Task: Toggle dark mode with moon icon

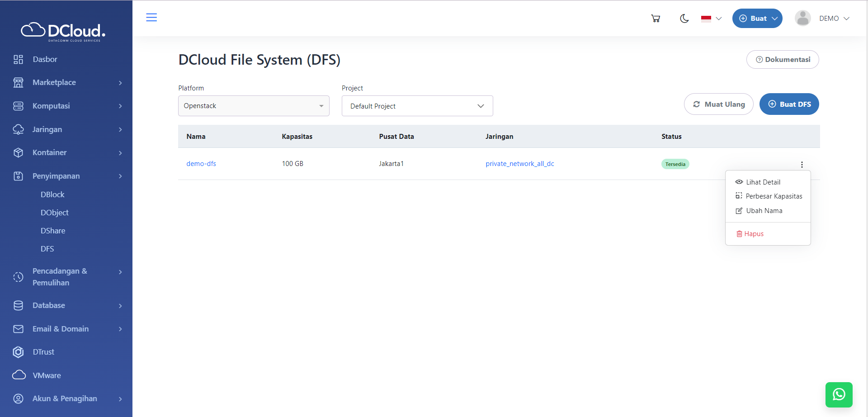Action: click(684, 19)
